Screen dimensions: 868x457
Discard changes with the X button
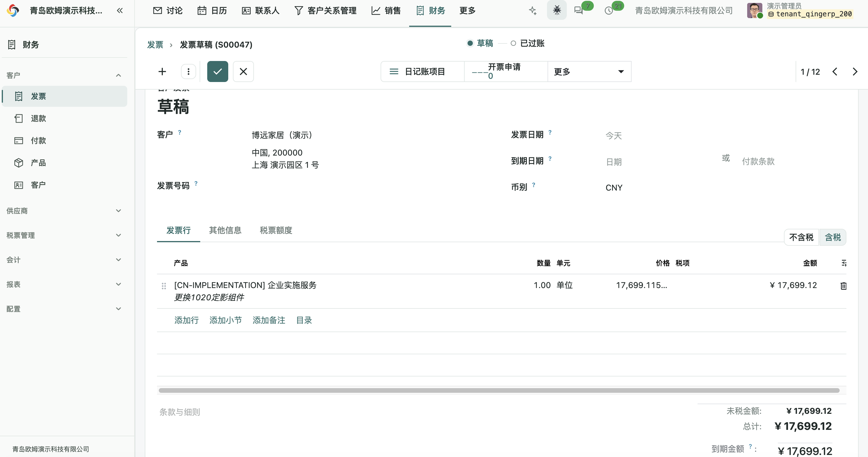click(243, 71)
